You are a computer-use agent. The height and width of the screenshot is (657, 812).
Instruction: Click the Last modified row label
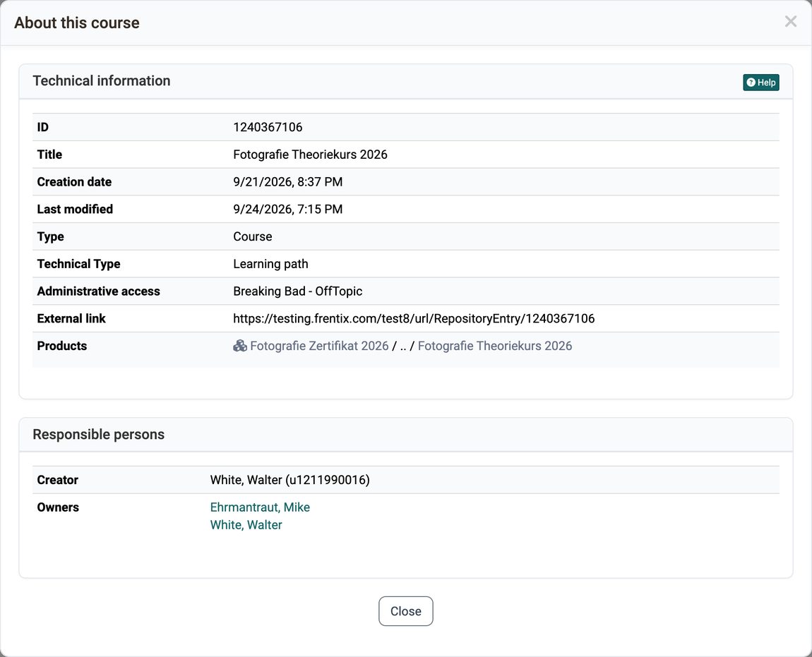(x=75, y=209)
